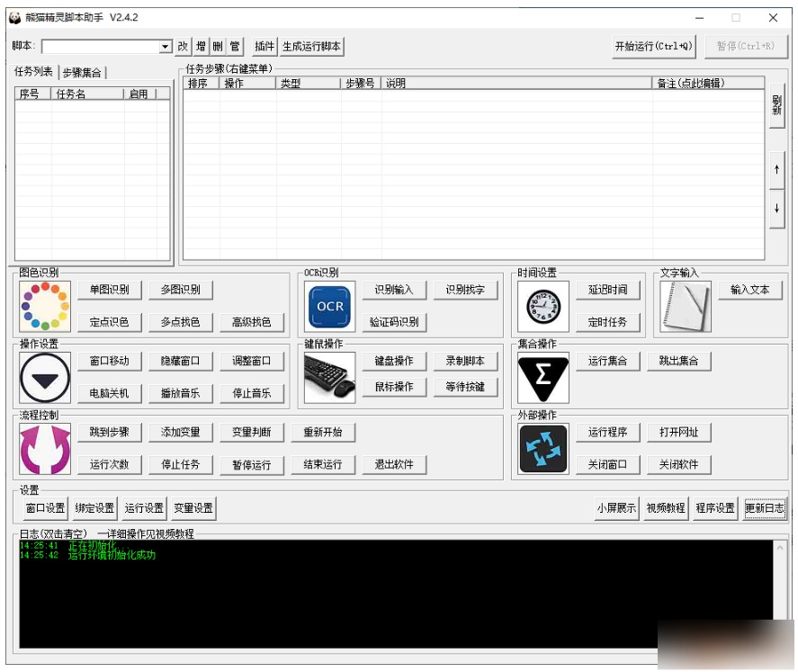
Task: Click the sigma triangle icon in 集合操作
Action: click(x=543, y=378)
